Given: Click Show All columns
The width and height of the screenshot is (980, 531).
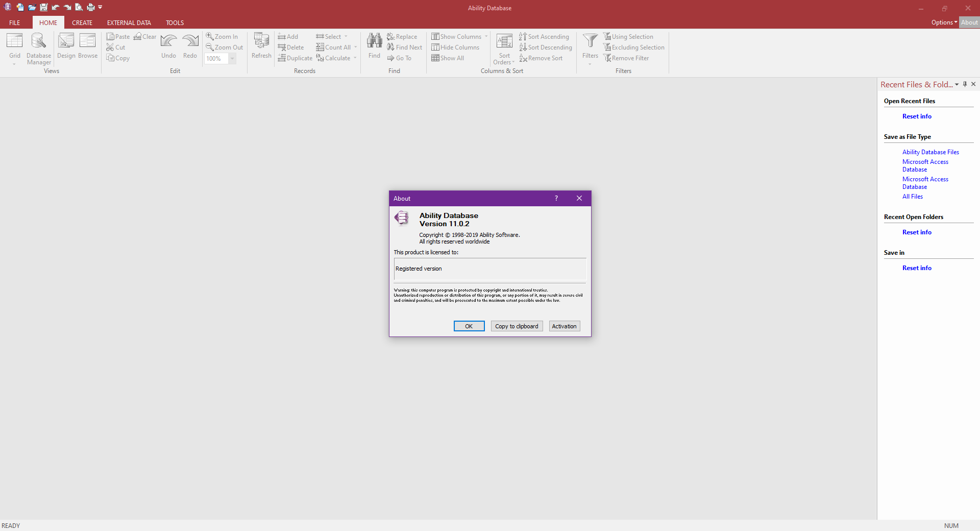Looking at the screenshot, I should (448, 58).
